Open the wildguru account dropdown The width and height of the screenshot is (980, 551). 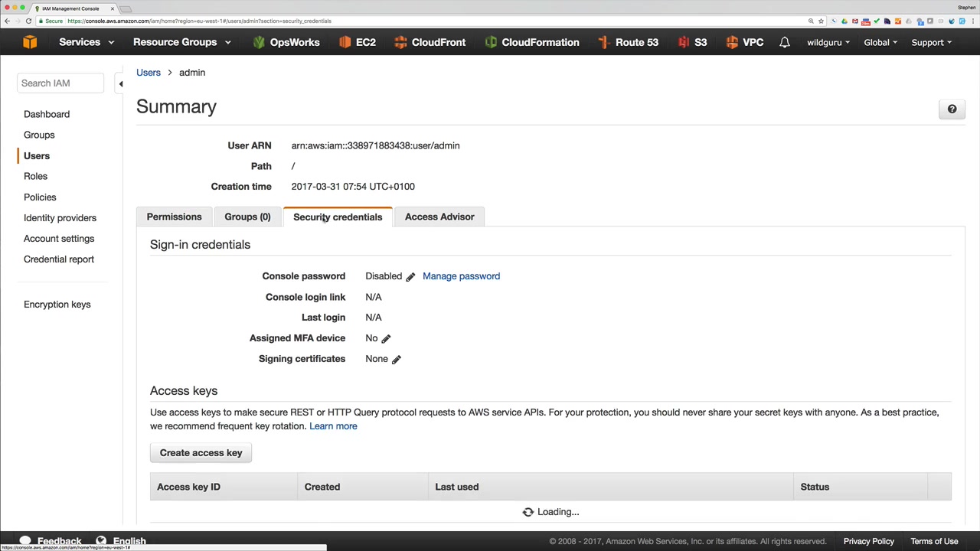tap(828, 42)
